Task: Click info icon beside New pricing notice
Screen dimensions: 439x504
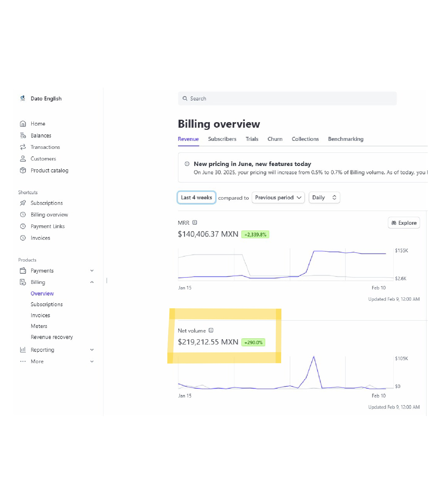Action: (187, 164)
